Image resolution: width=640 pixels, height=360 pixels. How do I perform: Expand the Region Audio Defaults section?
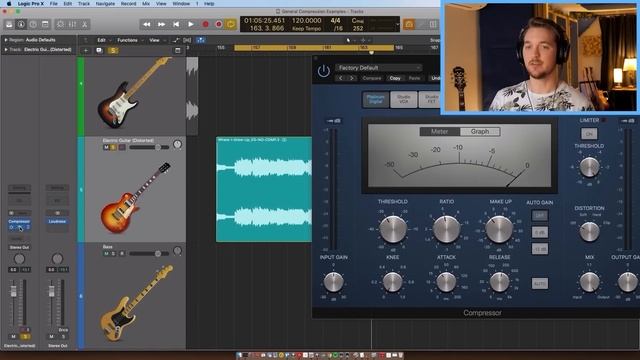pos(6,40)
